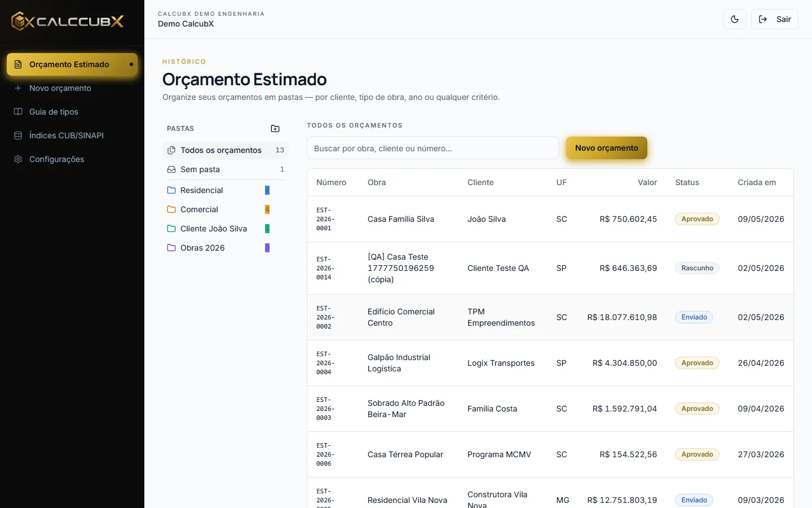The image size is (812, 508).
Task: Click orange count badge on Comercial
Action: point(267,209)
